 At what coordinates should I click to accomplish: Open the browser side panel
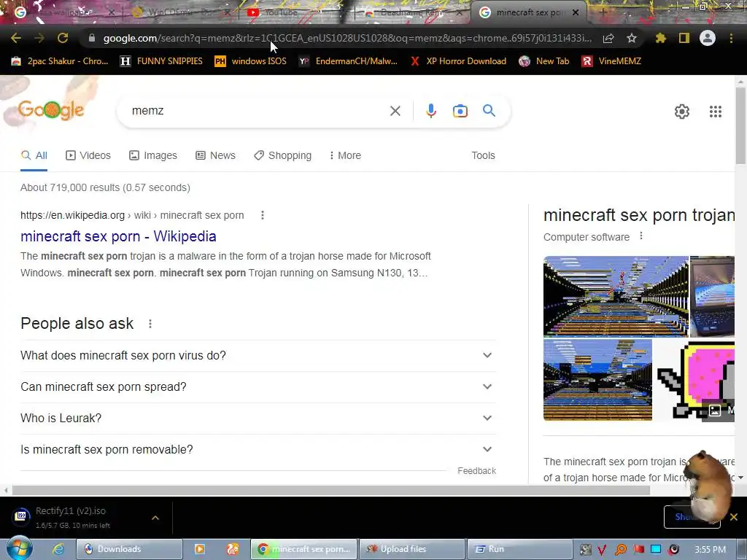[x=684, y=38]
